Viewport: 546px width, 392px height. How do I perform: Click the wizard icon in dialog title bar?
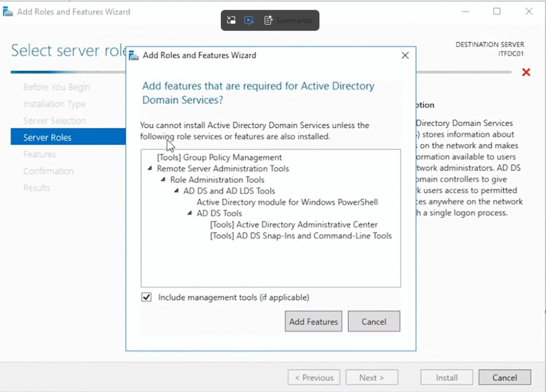[134, 55]
